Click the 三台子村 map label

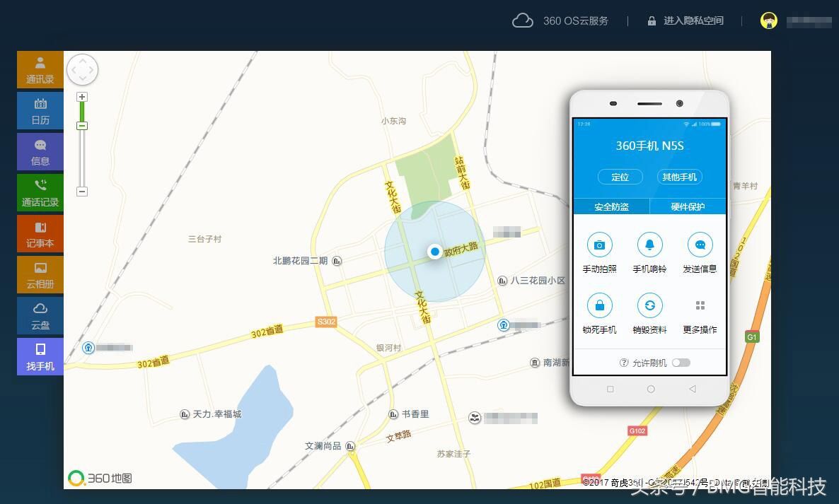click(204, 239)
